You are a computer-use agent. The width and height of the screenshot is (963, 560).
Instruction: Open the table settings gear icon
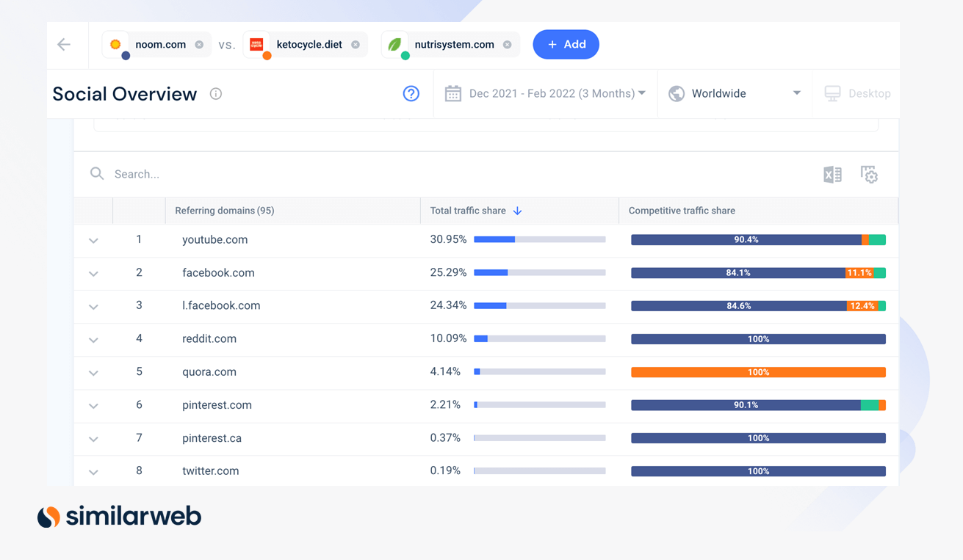point(869,174)
